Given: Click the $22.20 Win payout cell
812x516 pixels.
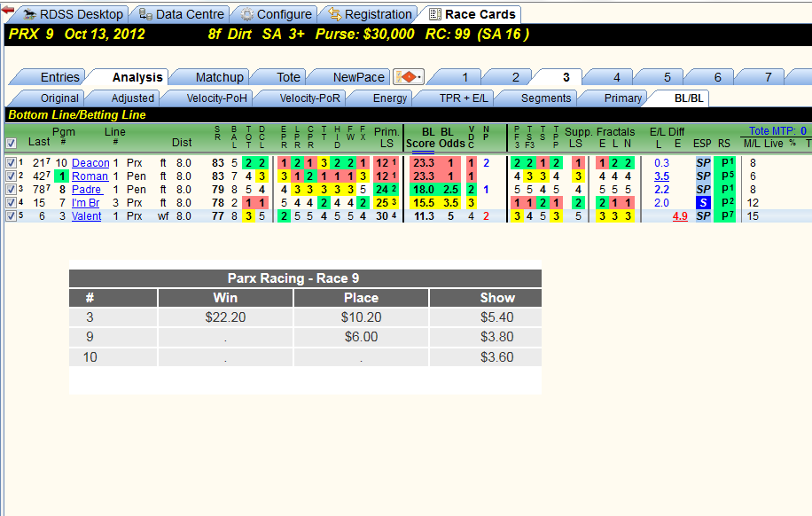Looking at the screenshot, I should coord(225,317).
